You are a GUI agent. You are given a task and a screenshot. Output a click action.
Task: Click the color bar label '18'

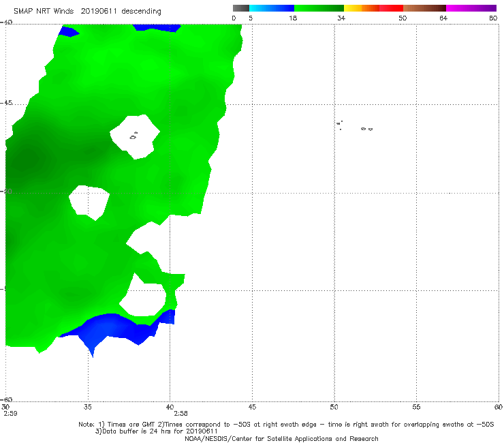(293, 18)
